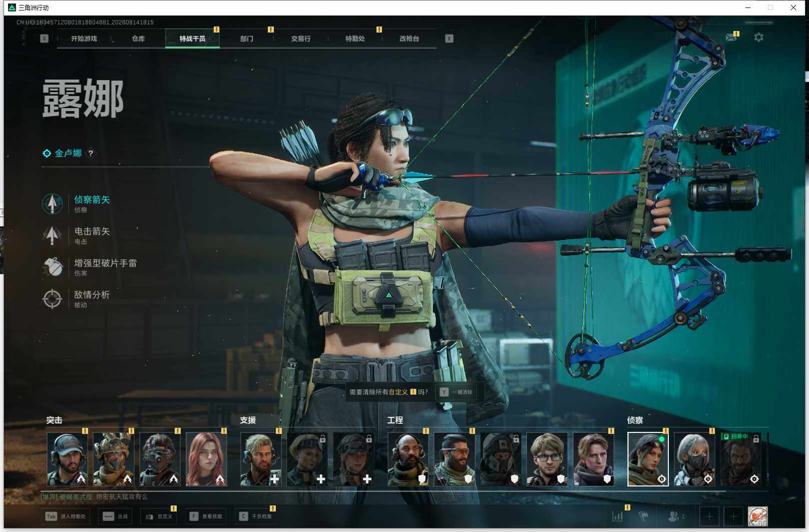Select the 突击 operator wearing a cap
The image size is (809, 532).
[68, 459]
